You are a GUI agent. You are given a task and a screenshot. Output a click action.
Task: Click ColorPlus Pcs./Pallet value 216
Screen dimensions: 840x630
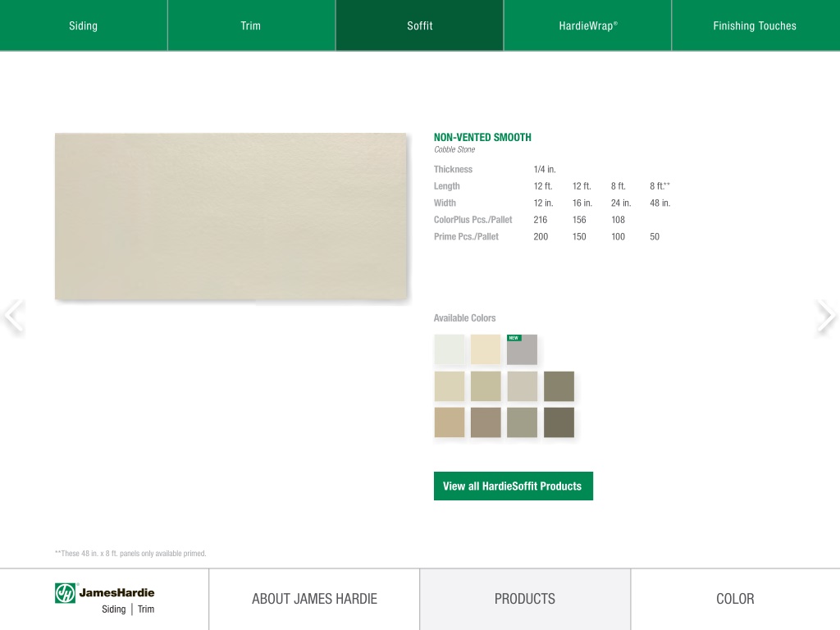coord(541,220)
